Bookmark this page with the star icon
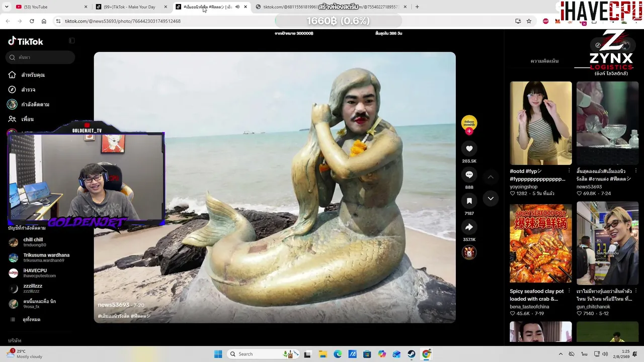The width and height of the screenshot is (644, 362). pos(529,21)
